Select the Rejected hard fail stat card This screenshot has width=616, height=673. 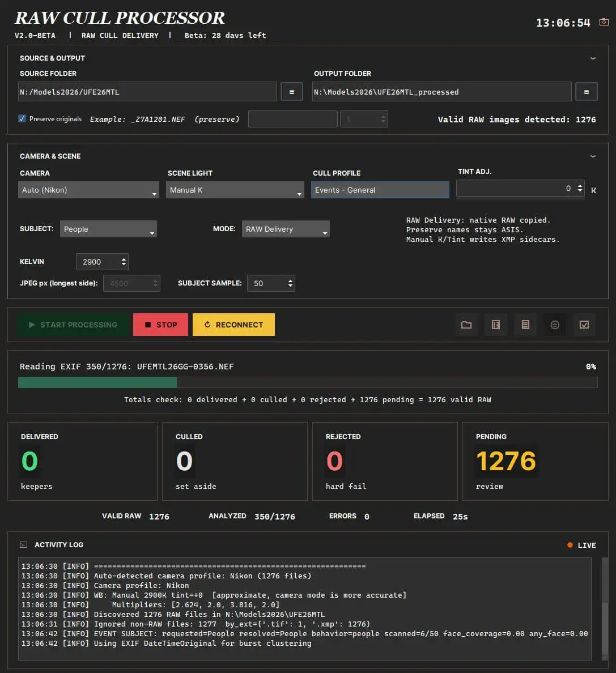[x=385, y=461]
